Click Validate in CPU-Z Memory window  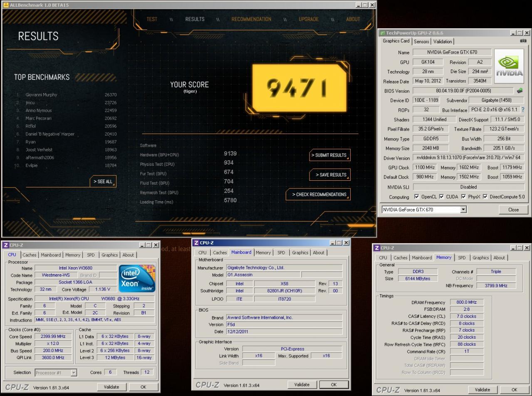pos(482,390)
